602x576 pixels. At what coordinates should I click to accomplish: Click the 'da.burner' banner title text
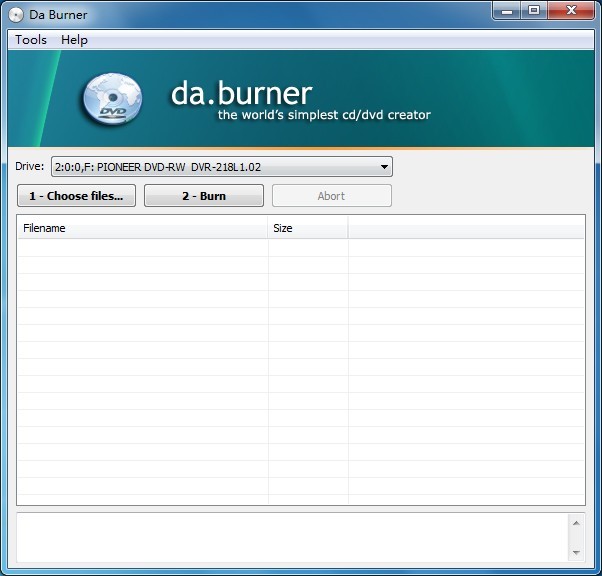(x=242, y=93)
